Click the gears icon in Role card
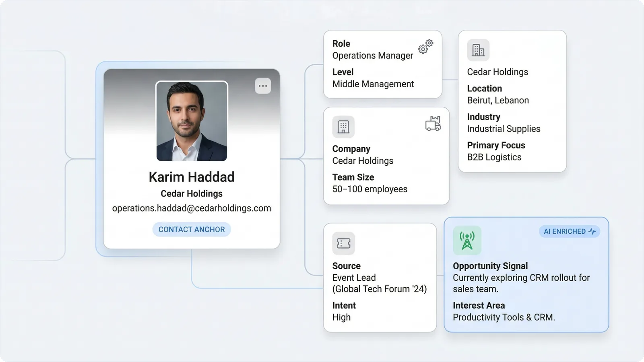Image resolution: width=644 pixels, height=362 pixels. tap(425, 47)
